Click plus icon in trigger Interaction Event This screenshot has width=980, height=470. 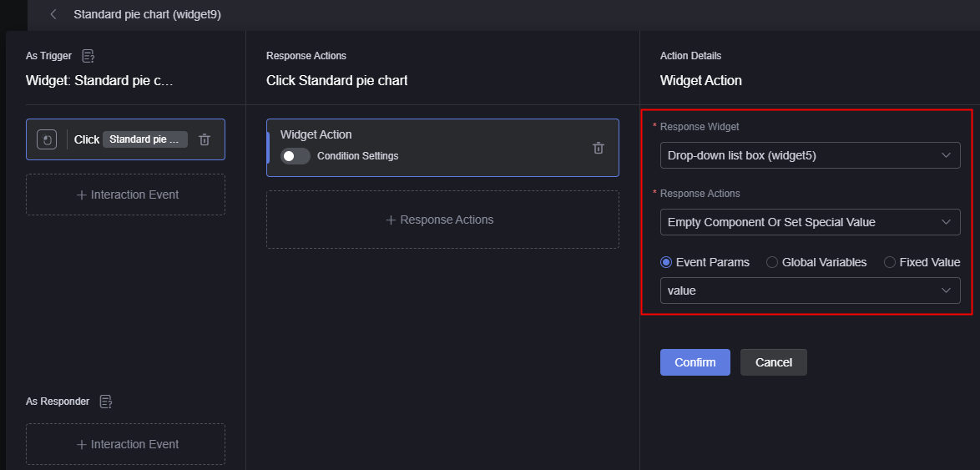click(x=81, y=195)
